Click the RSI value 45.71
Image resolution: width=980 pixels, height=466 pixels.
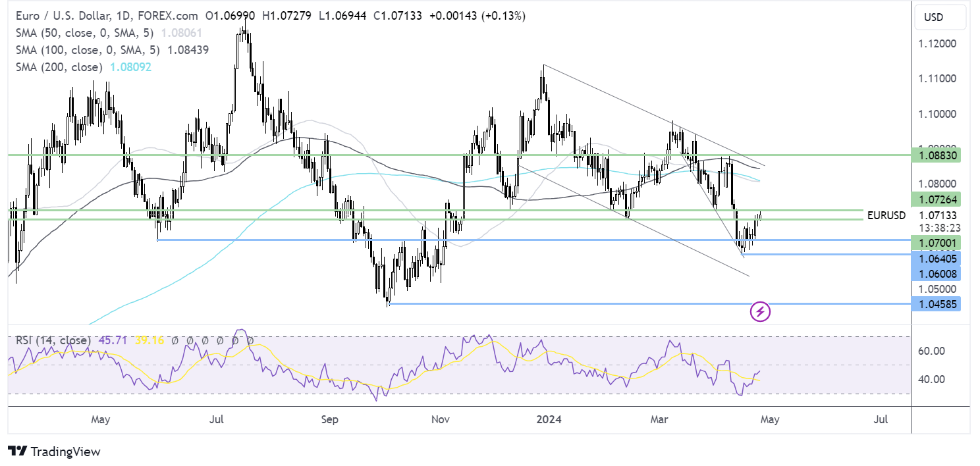click(x=113, y=340)
